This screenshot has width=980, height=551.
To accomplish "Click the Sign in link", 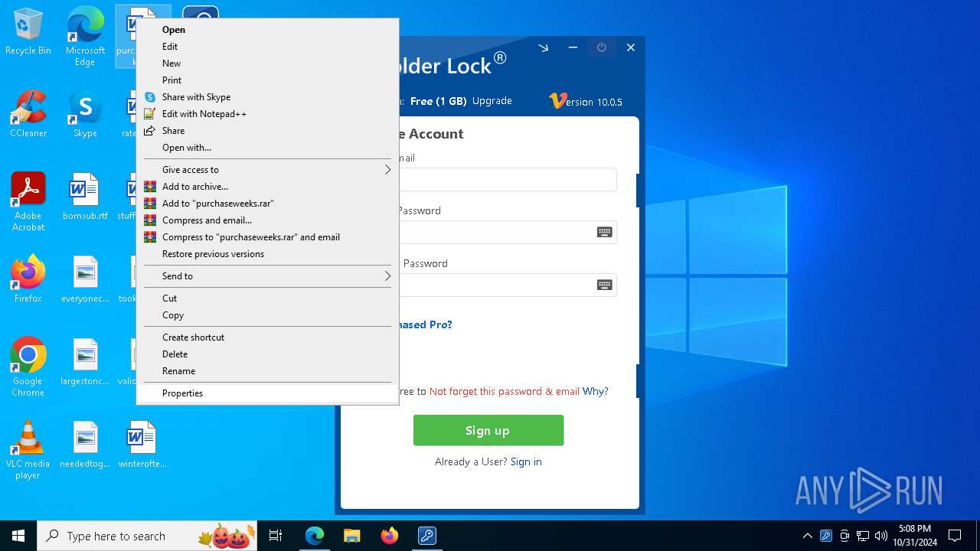I will (x=526, y=461).
